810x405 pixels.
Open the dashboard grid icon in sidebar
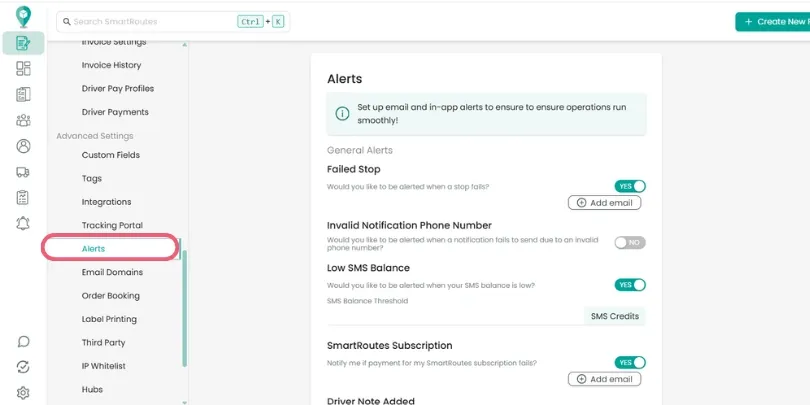(23, 68)
